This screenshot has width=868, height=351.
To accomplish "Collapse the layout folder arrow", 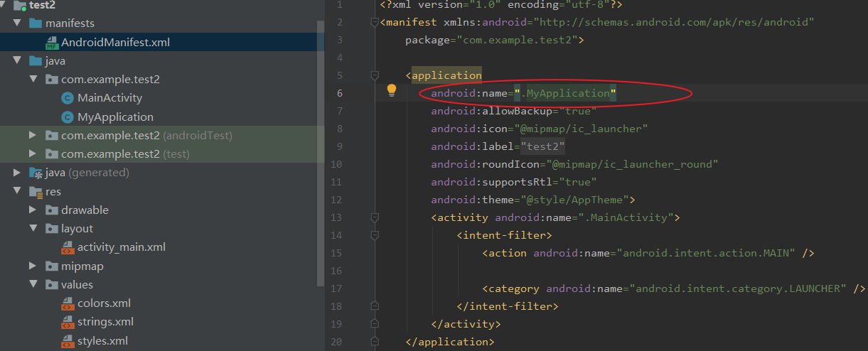I will pos(33,228).
